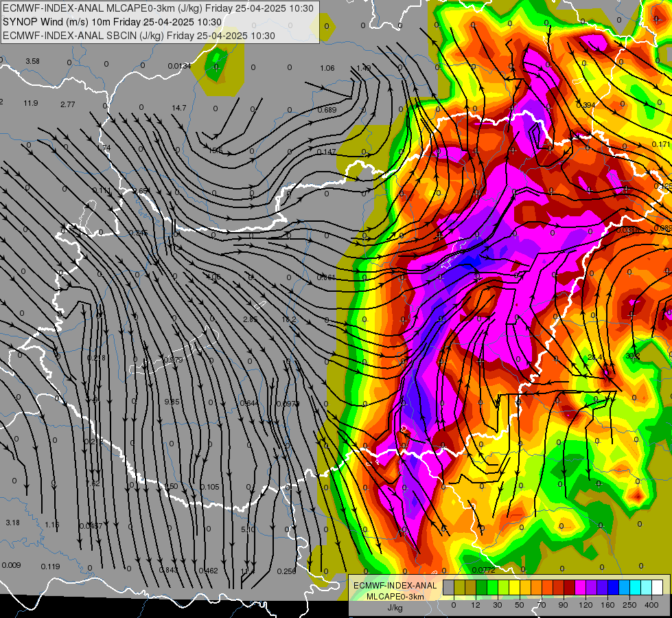Click the SYNOP Wind 10m title line

[113, 22]
